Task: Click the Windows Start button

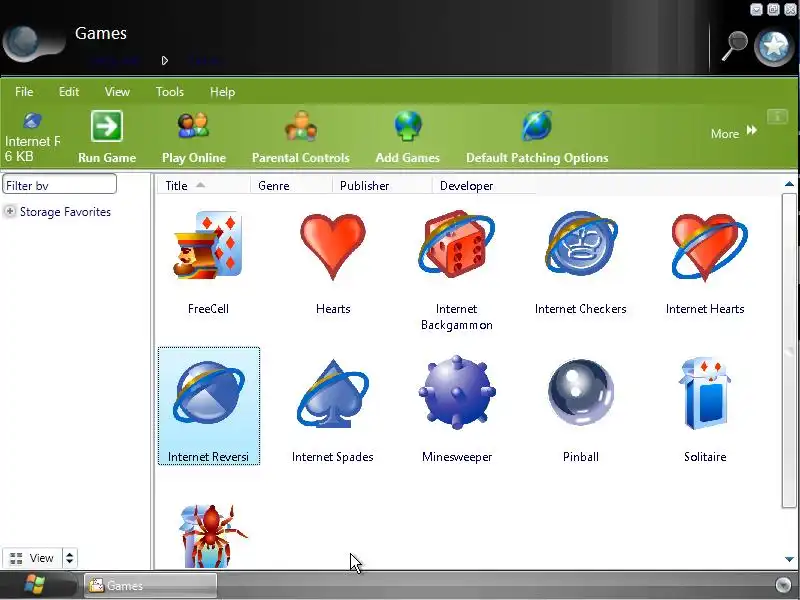Action: pyautogui.click(x=35, y=585)
